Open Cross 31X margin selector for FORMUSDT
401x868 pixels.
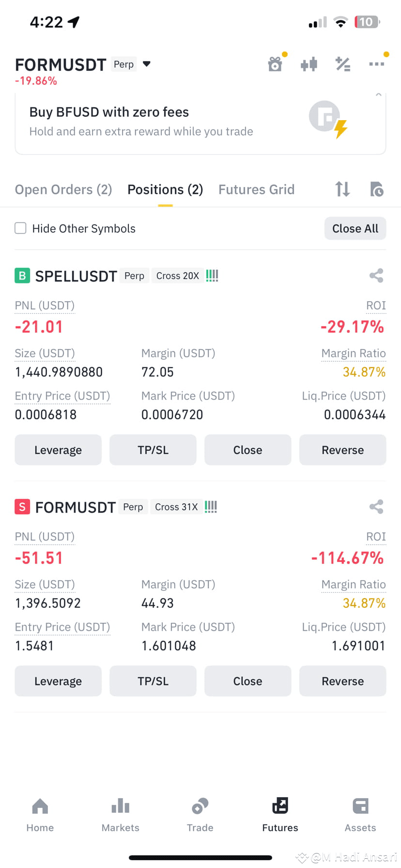coord(176,507)
